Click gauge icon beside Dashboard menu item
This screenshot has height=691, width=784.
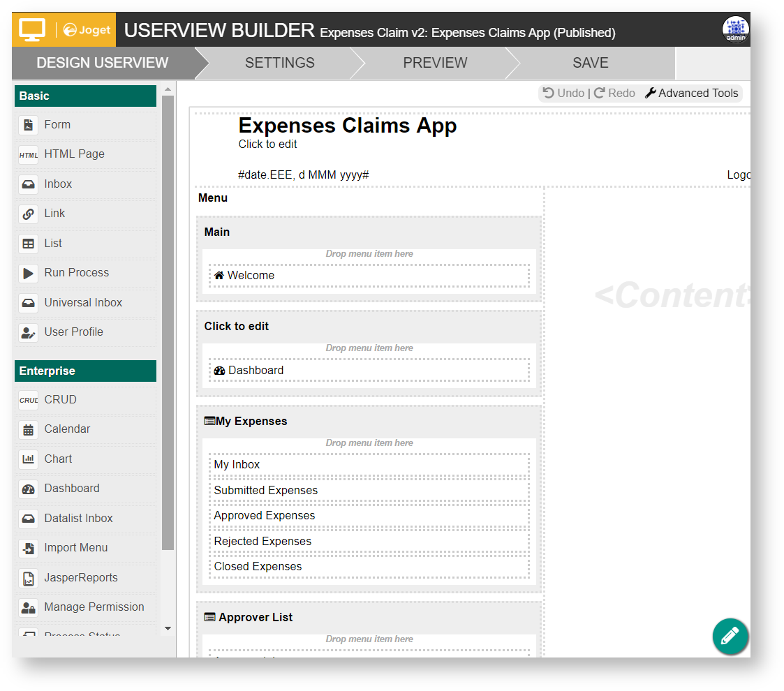219,371
